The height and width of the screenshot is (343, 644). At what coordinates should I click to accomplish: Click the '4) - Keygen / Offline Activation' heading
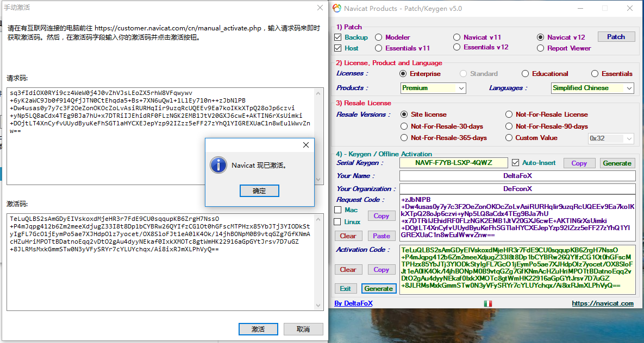click(384, 154)
